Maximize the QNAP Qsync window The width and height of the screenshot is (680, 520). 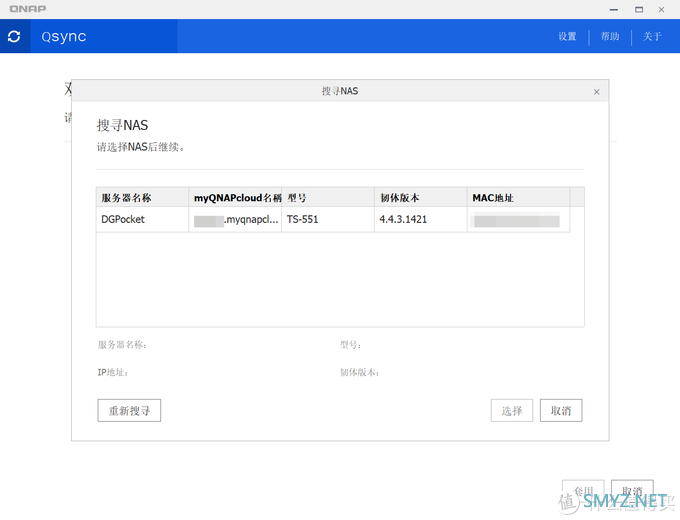point(639,9)
